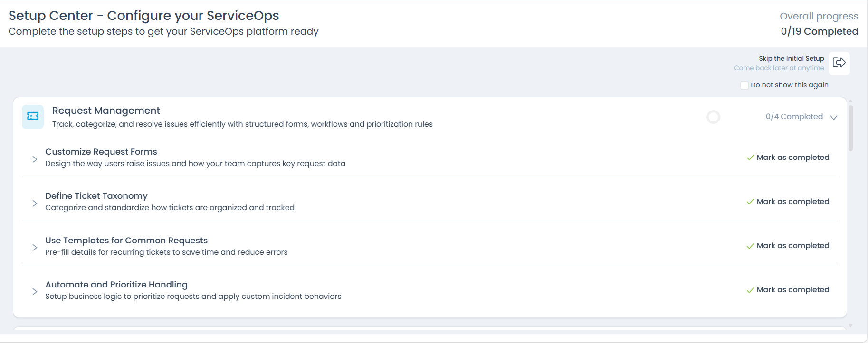Click the Skip the Initial Setup link
Screen dimensions: 868x343
[791, 58]
